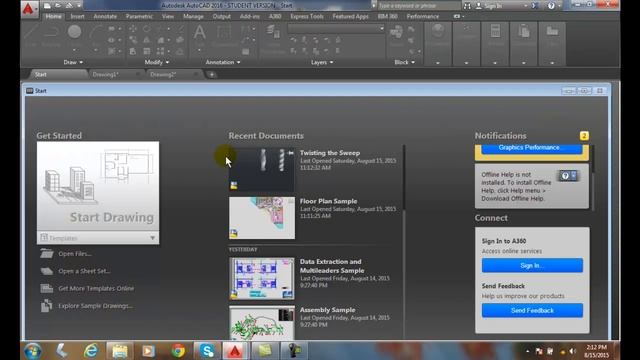The width and height of the screenshot is (640, 360).
Task: Expand the Block panel title dropdown
Action: tap(404, 62)
